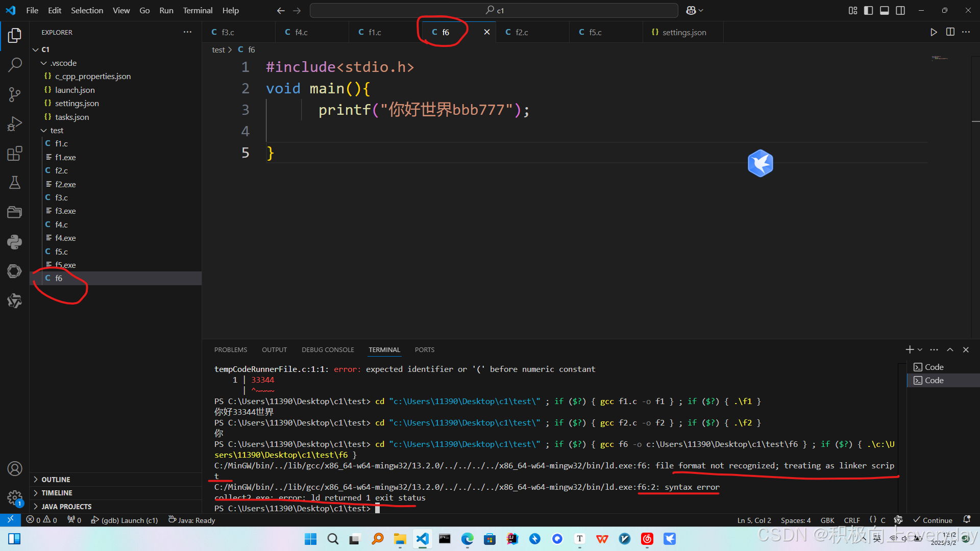Open the Testing flask view

point(15,183)
